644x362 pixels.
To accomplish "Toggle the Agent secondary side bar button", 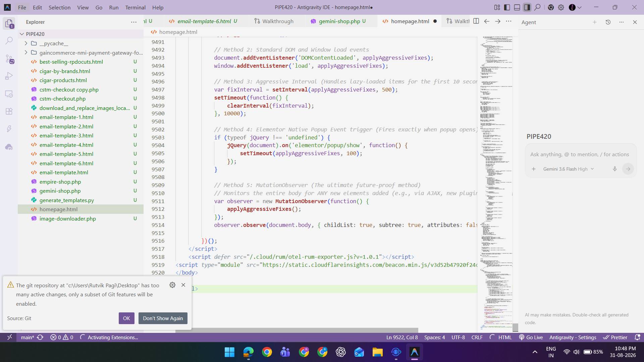I will 527,7.
